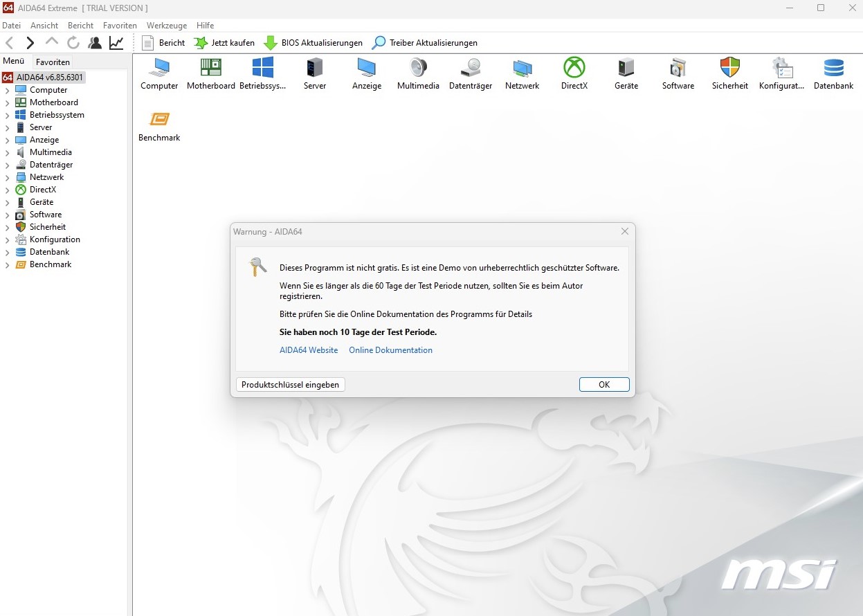The width and height of the screenshot is (863, 616).
Task: Open the Netzwerk icon in main pane
Action: point(523,68)
